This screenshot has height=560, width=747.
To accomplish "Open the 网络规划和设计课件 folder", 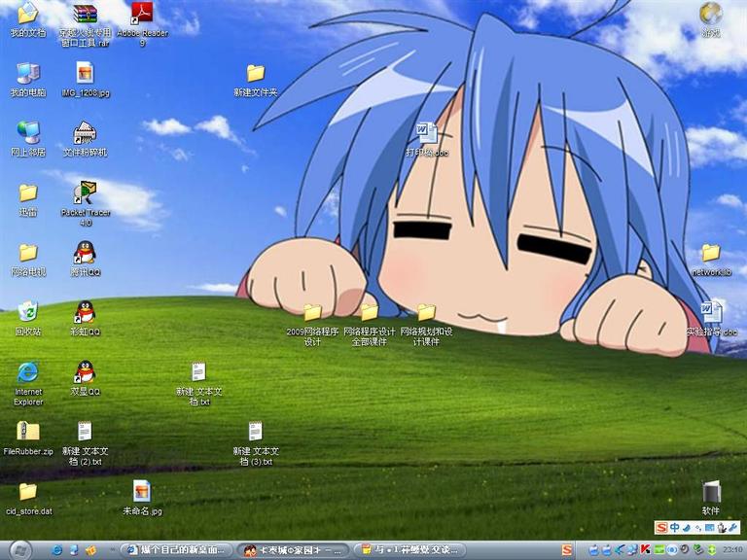I will click(x=426, y=325).
